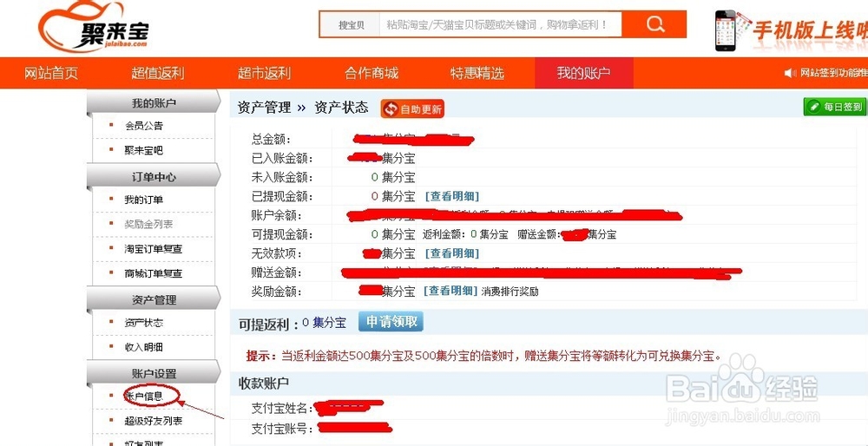Open 淘宝订单复查 in sidebar
Screen dimensions: 868x446
point(154,249)
